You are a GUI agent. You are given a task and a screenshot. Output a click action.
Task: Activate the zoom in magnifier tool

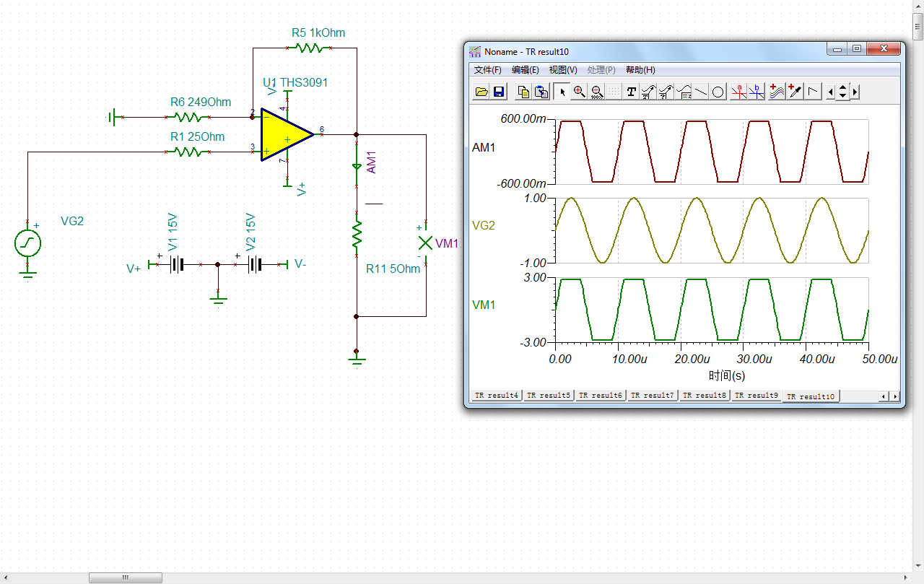(x=579, y=92)
